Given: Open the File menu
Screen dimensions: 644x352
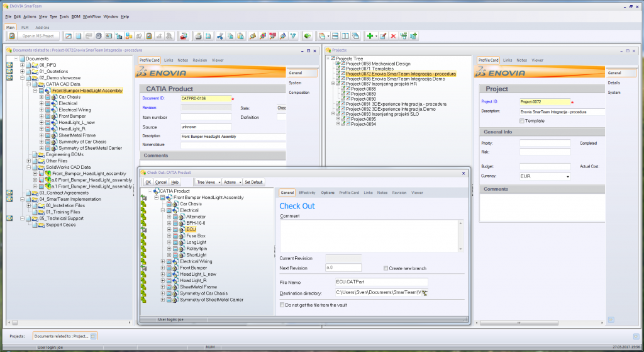Looking at the screenshot, I should [8, 17].
